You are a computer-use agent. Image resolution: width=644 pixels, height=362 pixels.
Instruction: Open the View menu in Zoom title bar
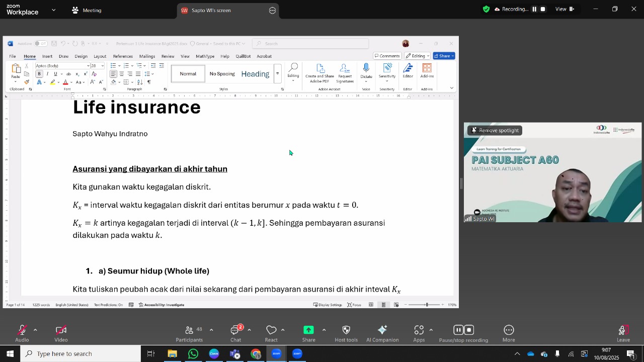(x=565, y=9)
